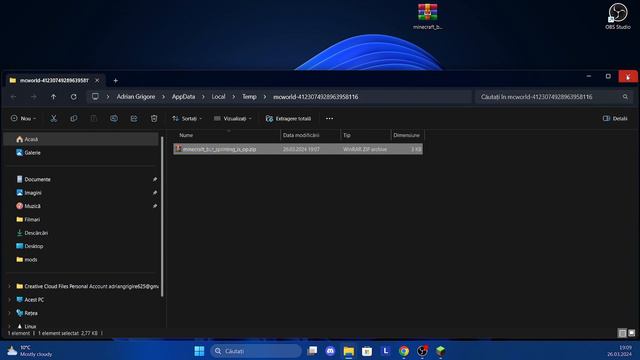This screenshot has width=640, height=360.
Task: Click the search magnifier icon in Explorer
Action: (x=625, y=97)
